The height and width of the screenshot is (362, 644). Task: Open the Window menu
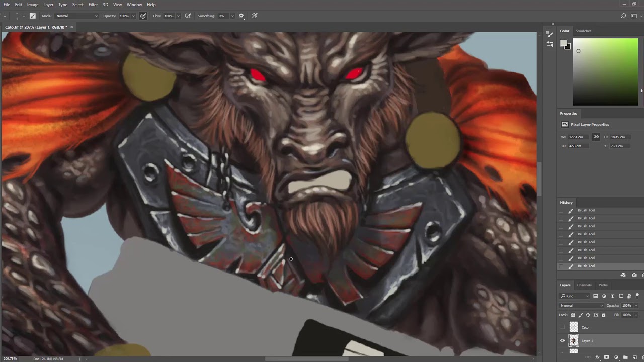click(134, 5)
